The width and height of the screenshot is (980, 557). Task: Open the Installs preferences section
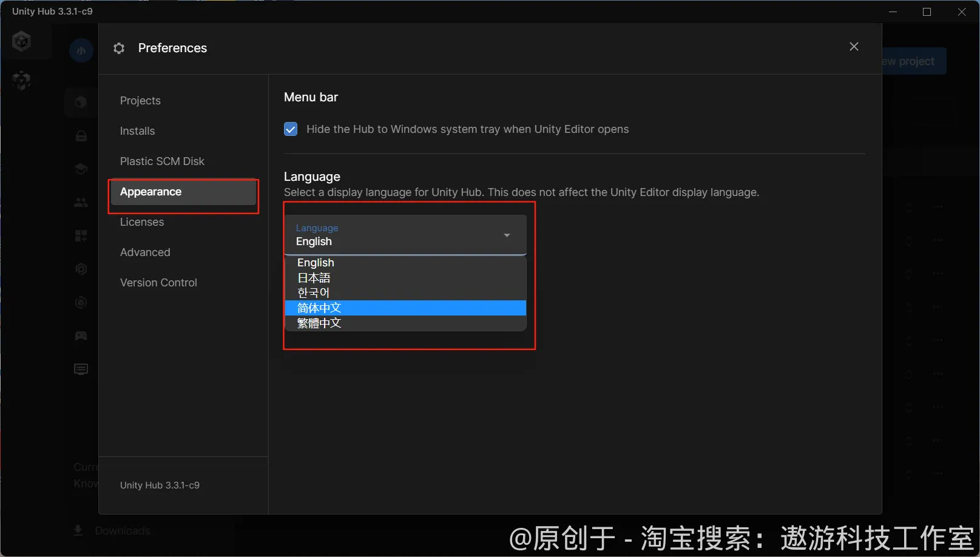point(137,131)
